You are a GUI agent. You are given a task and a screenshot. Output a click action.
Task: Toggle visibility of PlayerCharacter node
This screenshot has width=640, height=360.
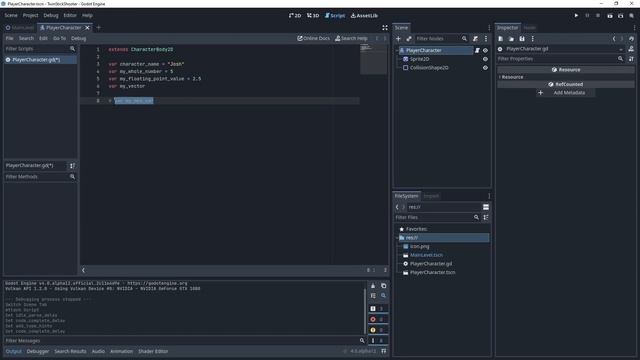point(485,50)
